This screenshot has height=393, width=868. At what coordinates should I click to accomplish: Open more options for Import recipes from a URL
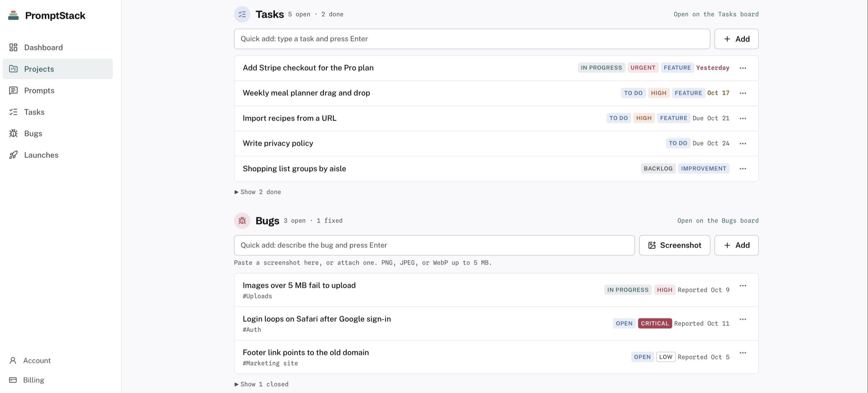[743, 118]
